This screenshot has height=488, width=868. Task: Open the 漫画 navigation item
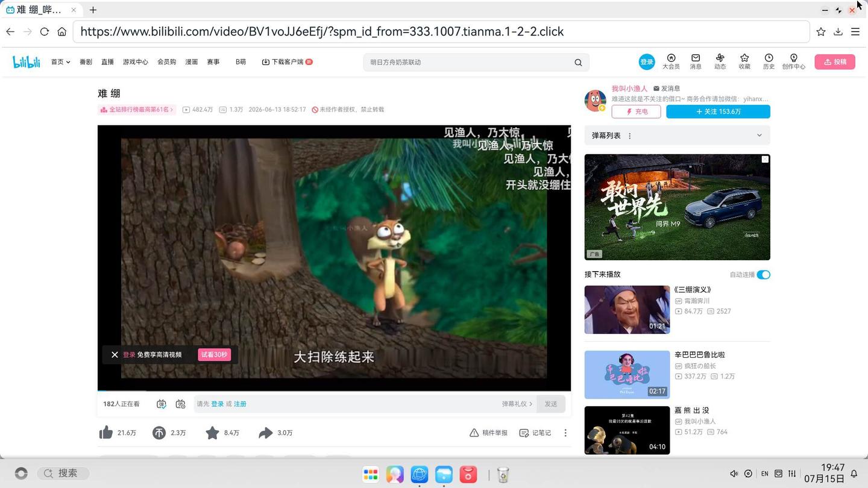(191, 62)
